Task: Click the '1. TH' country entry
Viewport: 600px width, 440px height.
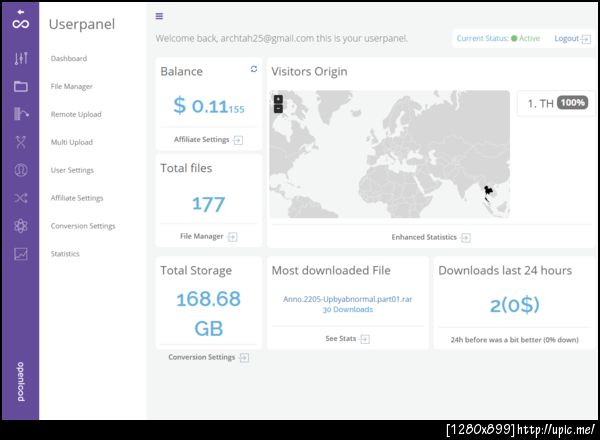Action: point(540,103)
